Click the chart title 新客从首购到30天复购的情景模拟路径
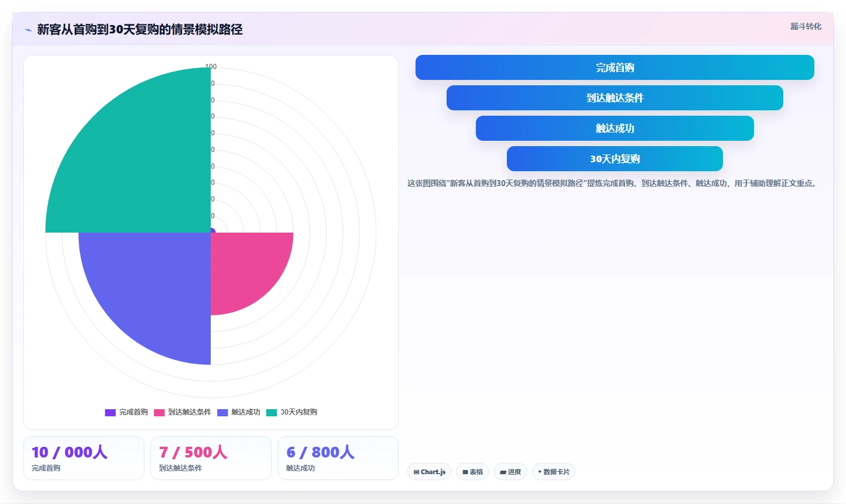Screen dimensions: 846x504 point(140,30)
